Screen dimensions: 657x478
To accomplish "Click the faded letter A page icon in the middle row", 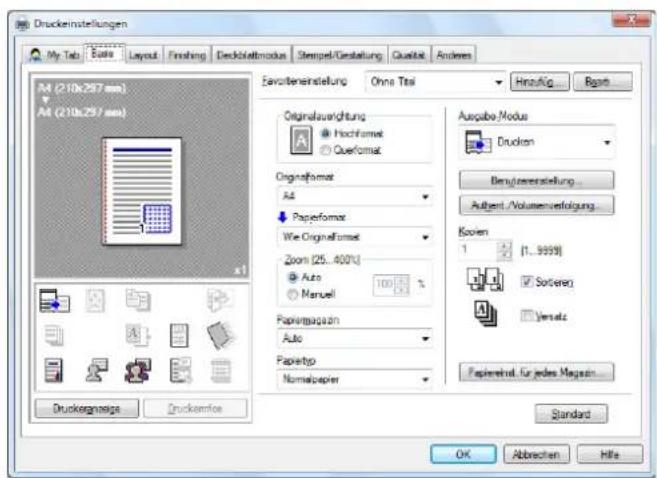I will coord(137,335).
